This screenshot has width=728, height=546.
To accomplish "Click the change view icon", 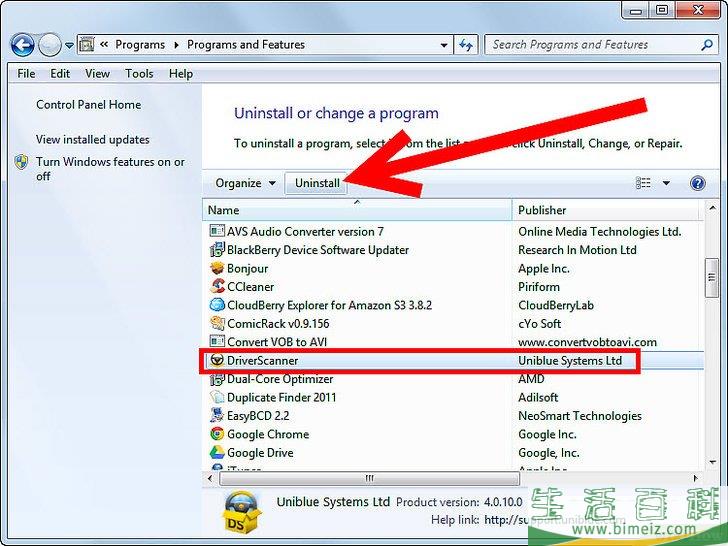I will pyautogui.click(x=643, y=183).
